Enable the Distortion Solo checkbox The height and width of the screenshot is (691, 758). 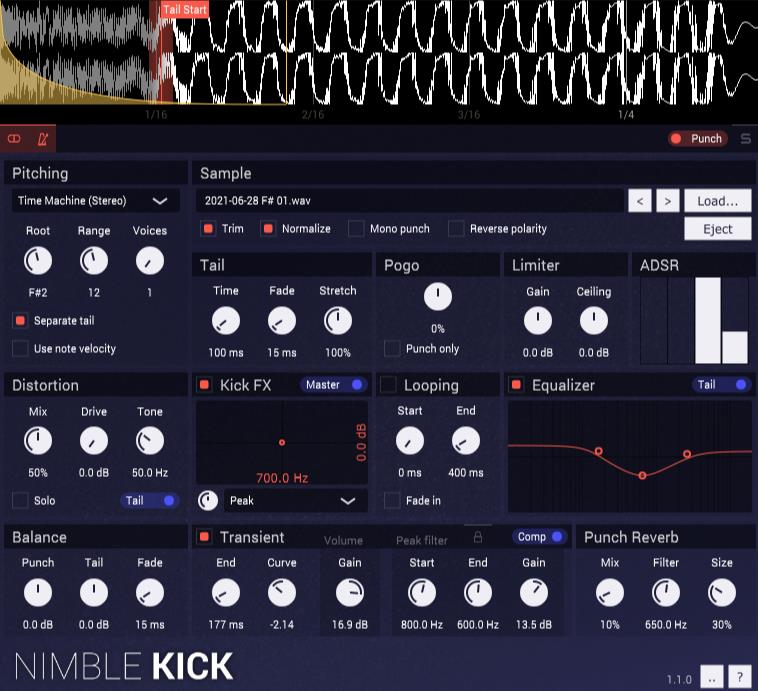point(20,500)
